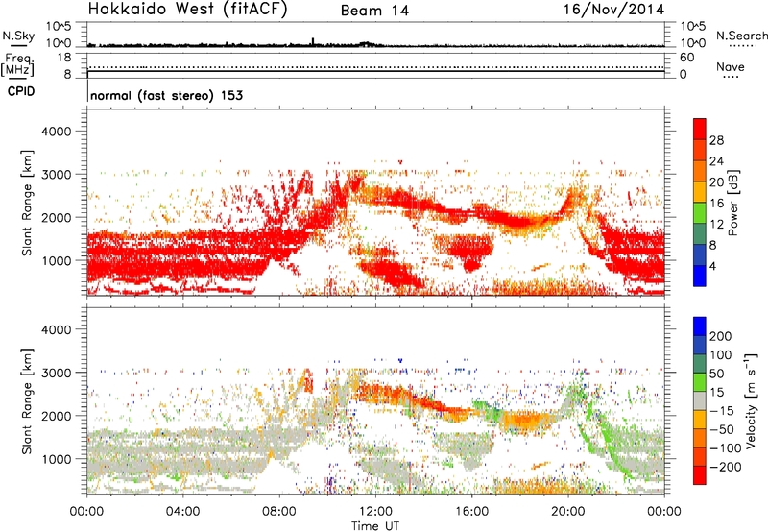The width and height of the screenshot is (768, 532).
Task: Click the "12" tick on Power colorbar
Action: [x=716, y=225]
